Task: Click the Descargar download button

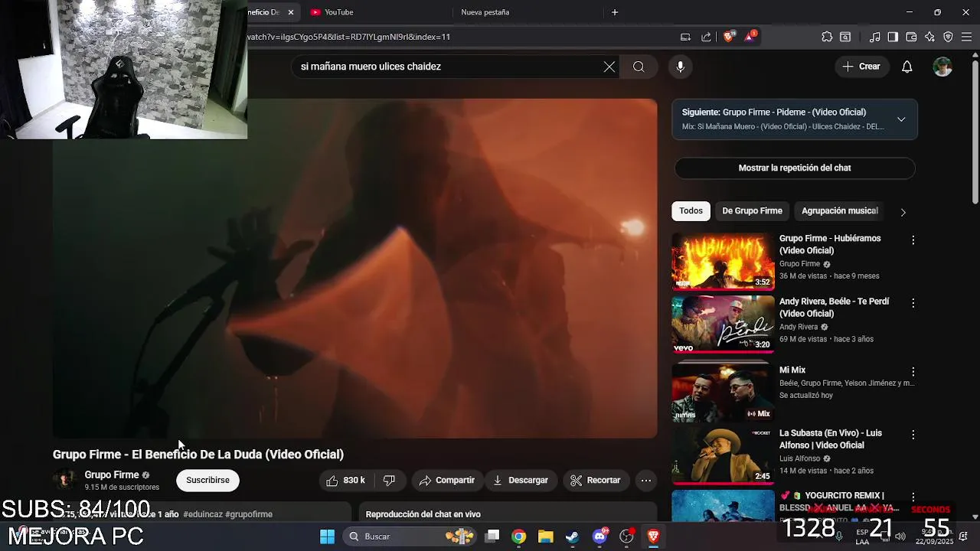Action: pos(521,481)
